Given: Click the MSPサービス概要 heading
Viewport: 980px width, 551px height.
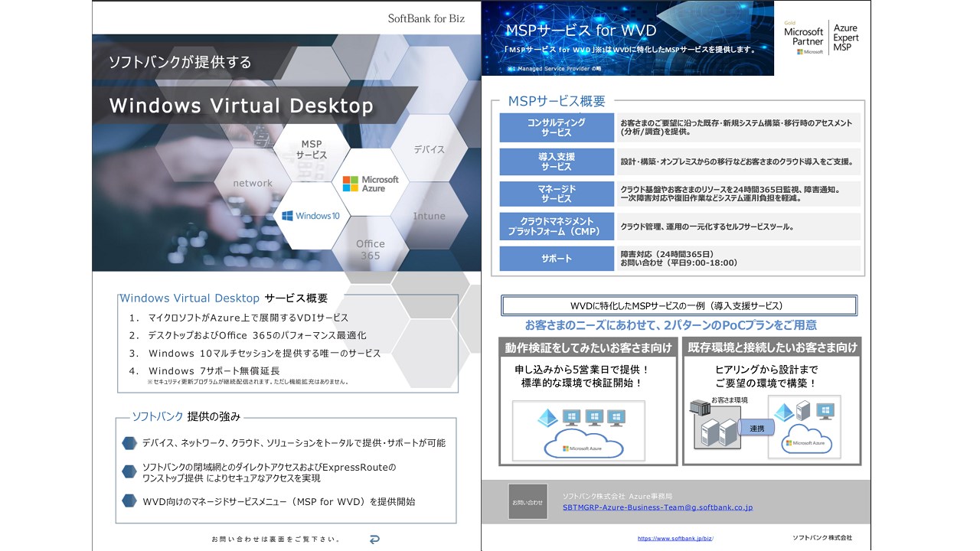Looking at the screenshot, I should [557, 101].
